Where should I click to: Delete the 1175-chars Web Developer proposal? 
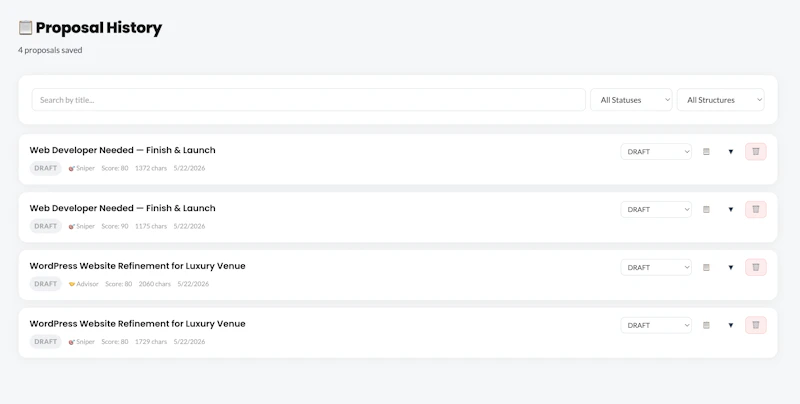[756, 209]
